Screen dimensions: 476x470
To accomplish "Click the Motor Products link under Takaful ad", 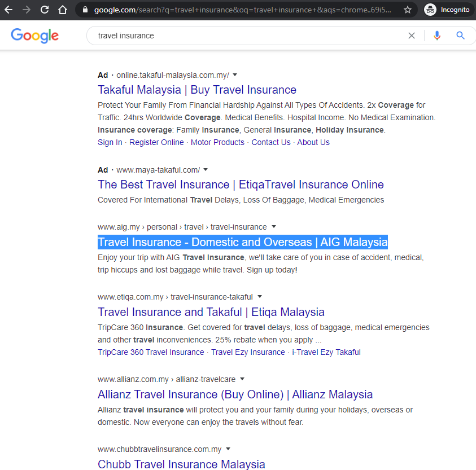I will click(217, 142).
